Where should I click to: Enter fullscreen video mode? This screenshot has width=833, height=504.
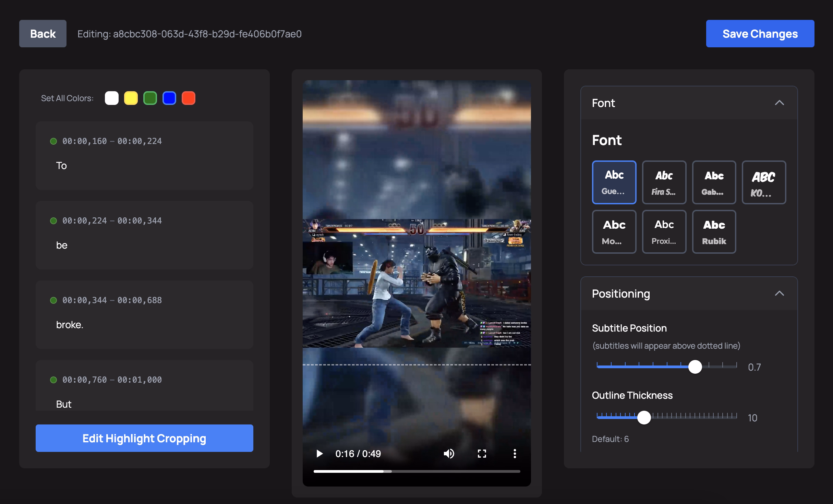[x=482, y=454]
